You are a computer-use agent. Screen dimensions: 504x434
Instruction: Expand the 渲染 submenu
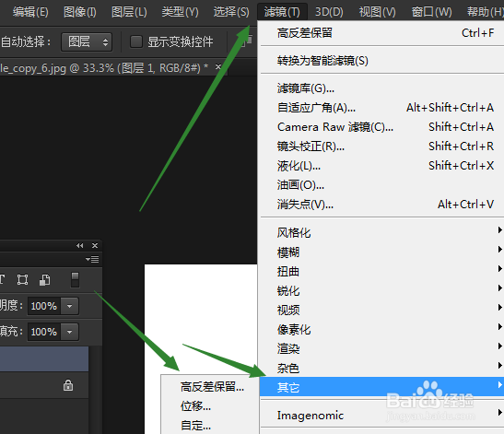382,349
